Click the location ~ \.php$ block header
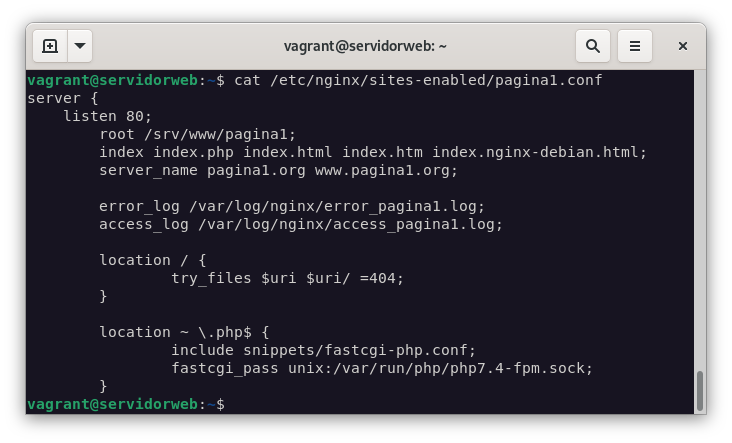 pos(184,332)
